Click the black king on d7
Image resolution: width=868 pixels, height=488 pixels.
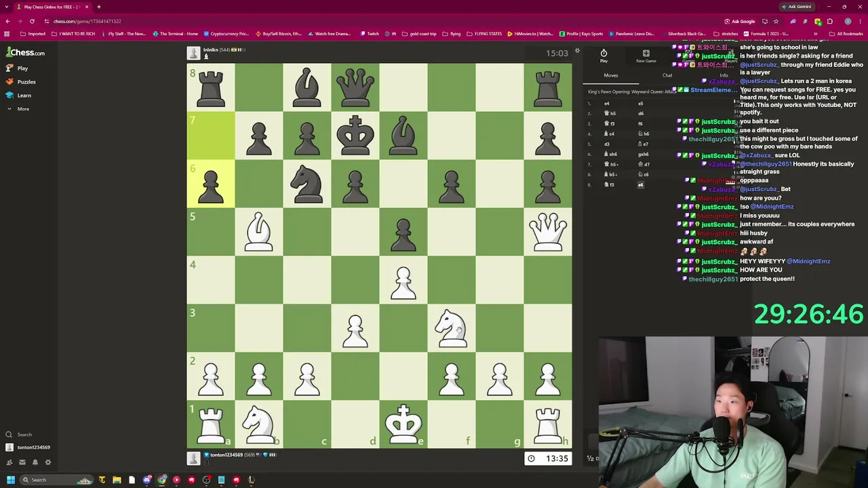pos(355,136)
